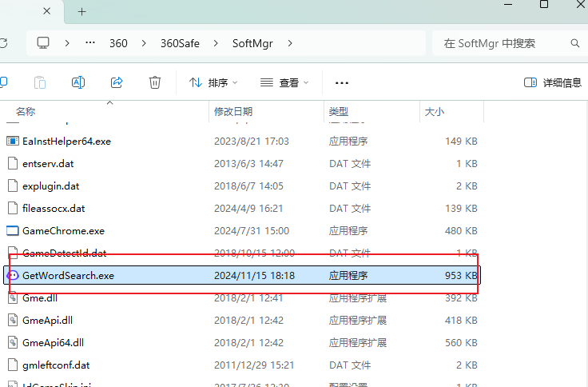Screen dimensions: 588x387
Task: Open the view 查看 dropdown
Action: 284,82
